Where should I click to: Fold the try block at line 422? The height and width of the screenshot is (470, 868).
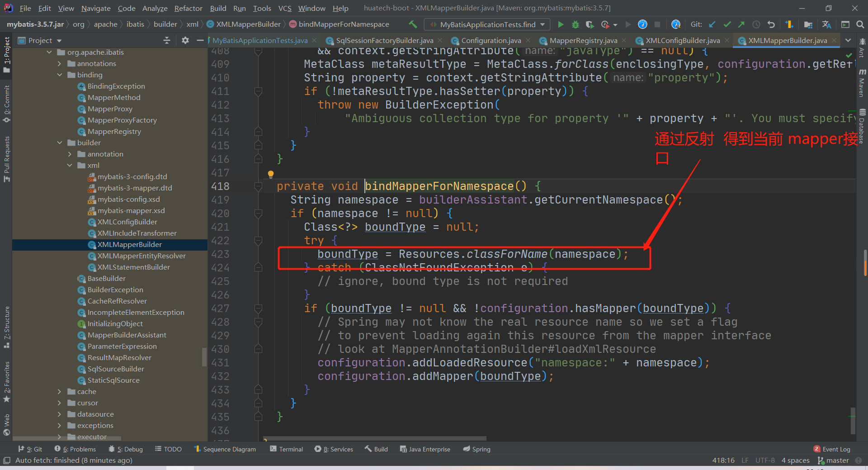point(258,241)
